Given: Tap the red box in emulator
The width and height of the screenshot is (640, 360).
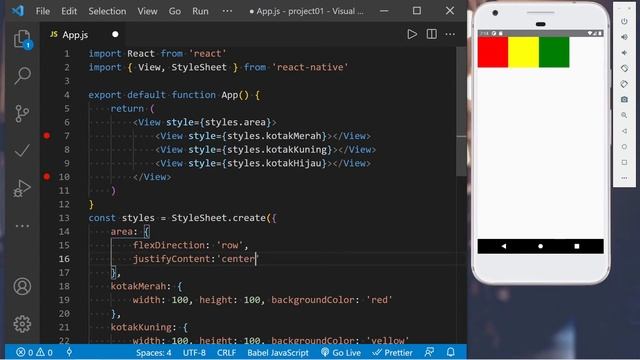Looking at the screenshot, I should pyautogui.click(x=493, y=52).
